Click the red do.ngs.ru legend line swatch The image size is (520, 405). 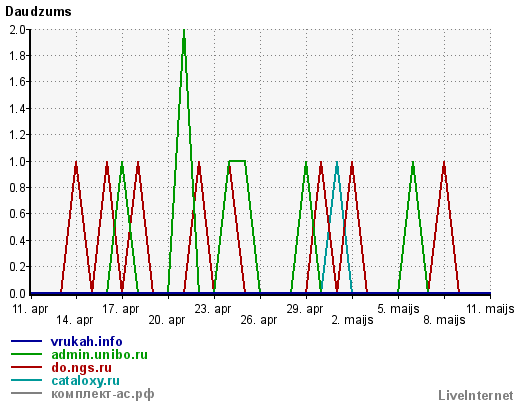pos(26,367)
